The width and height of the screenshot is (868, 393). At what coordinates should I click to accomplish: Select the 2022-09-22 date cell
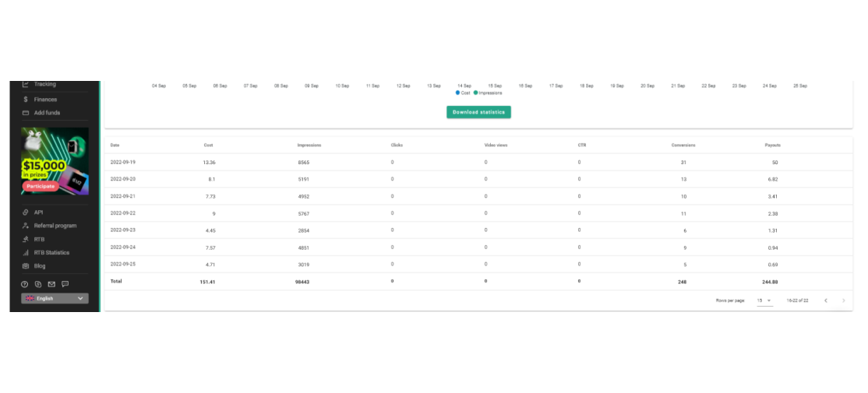123,213
